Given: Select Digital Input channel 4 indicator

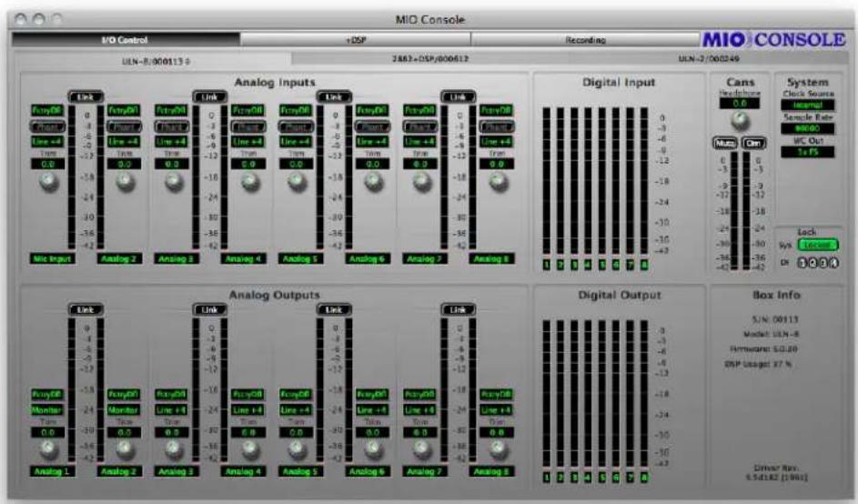Looking at the screenshot, I should tap(588, 265).
